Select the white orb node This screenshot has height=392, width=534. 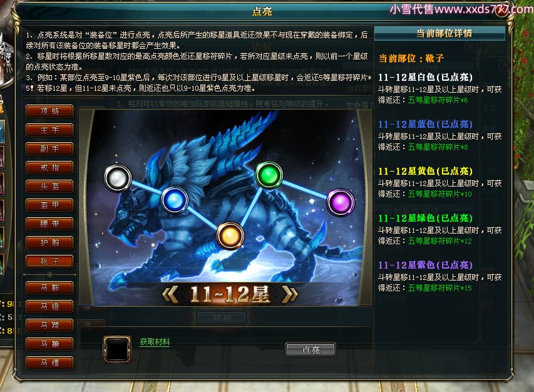pyautogui.click(x=118, y=178)
